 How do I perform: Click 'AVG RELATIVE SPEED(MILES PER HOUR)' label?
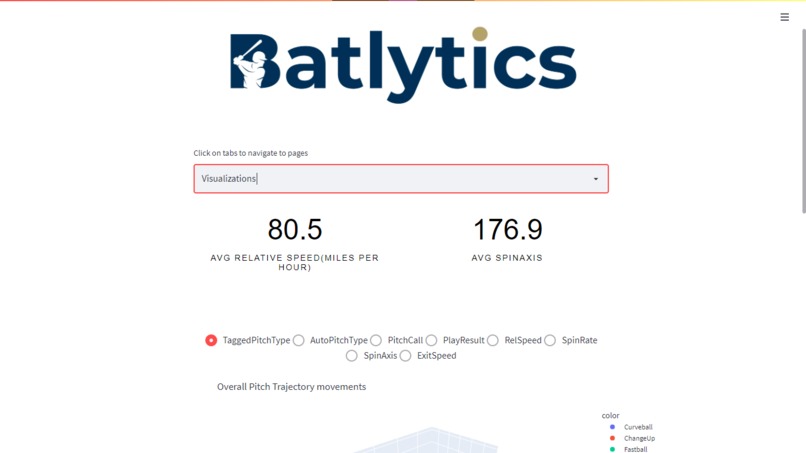pos(295,262)
